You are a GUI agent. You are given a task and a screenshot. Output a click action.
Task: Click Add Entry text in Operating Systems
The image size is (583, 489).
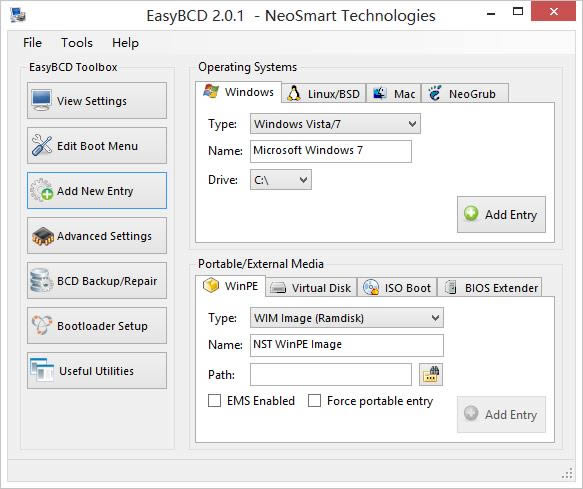point(511,215)
